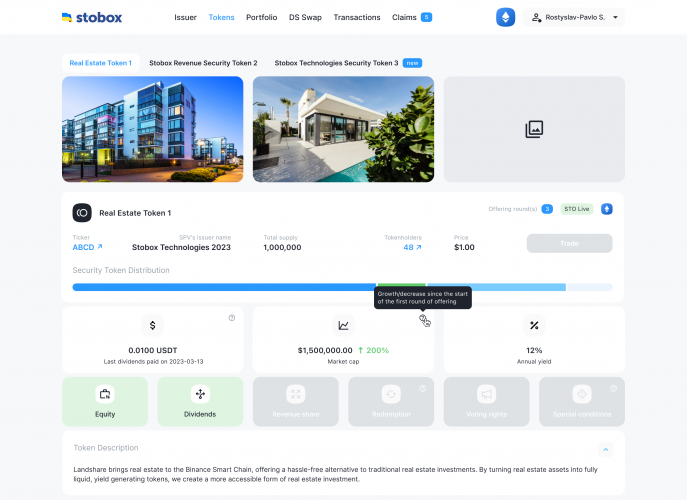The height and width of the screenshot is (500, 687).
Task: Go to Transactions
Action: coord(357,18)
